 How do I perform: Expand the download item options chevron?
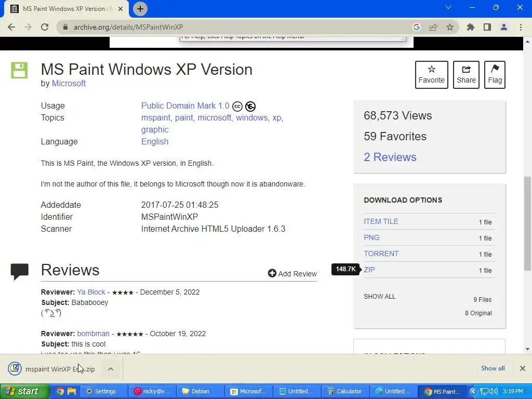coord(111,369)
